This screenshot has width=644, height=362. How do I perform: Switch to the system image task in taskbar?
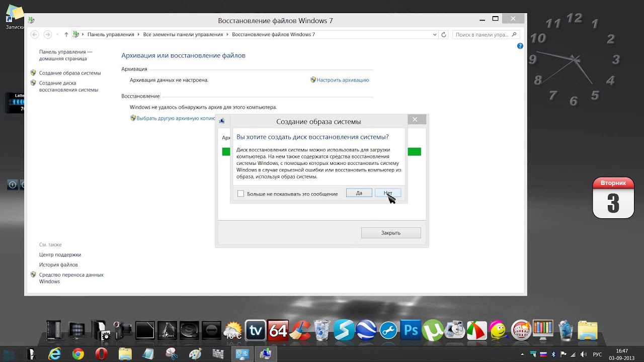[x=265, y=354]
